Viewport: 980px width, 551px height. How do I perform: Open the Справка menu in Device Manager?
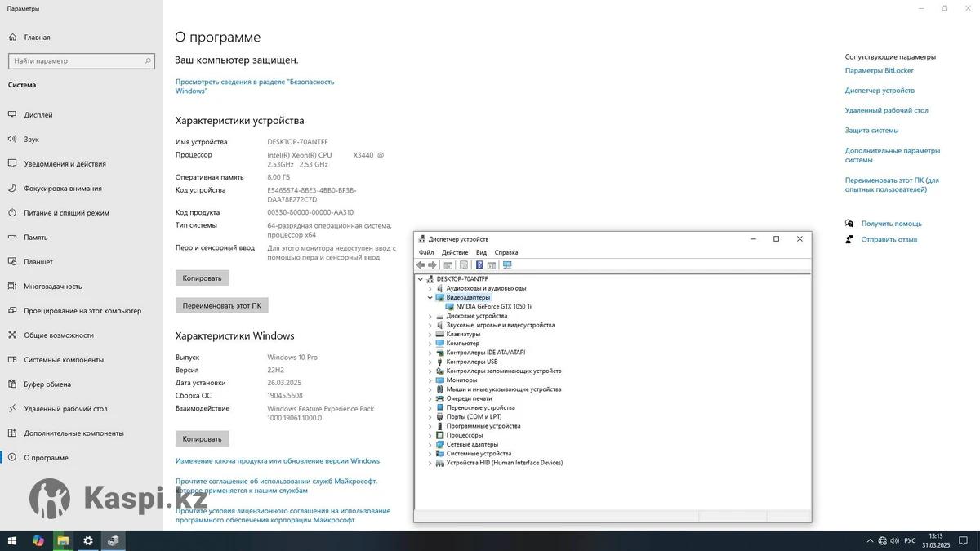[506, 253]
